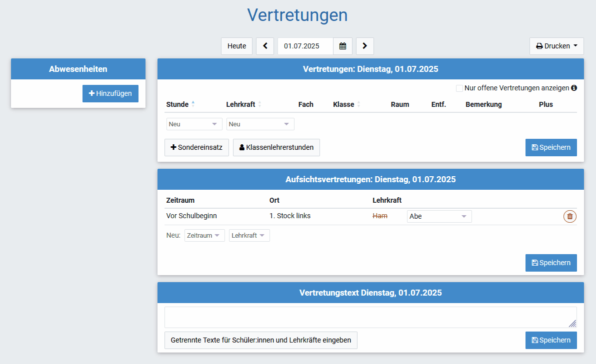The height and width of the screenshot is (364, 596).
Task: Delete the Vor Schulbeginn supervision via trash icon
Action: pos(569,216)
